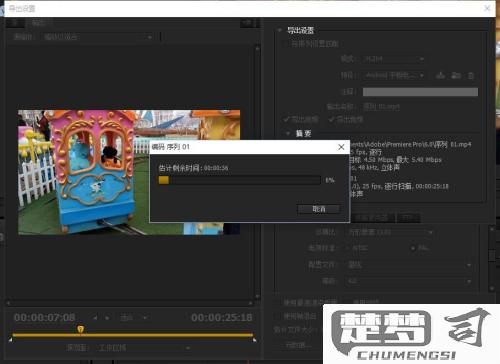Collapse the 导出设置 section triangle
The height and width of the screenshot is (364, 500).
point(279,30)
